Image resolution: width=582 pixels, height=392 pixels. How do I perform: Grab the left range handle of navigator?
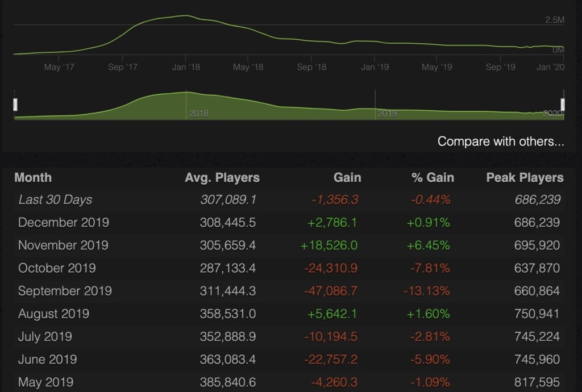click(x=15, y=105)
